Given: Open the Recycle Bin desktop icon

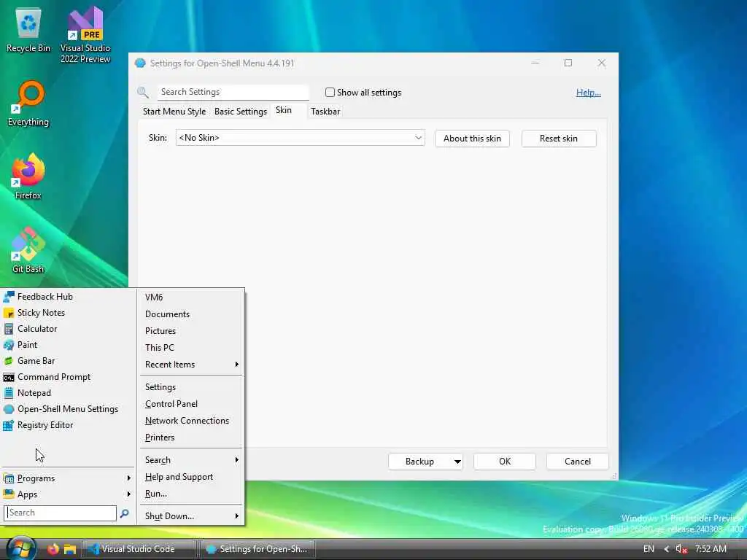Looking at the screenshot, I should coord(28,29).
